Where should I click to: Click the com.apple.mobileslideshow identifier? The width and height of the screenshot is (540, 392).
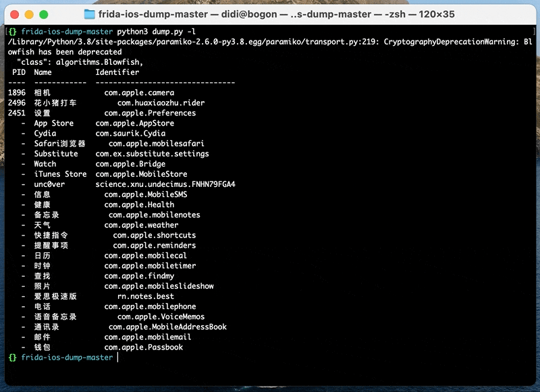[x=159, y=286]
